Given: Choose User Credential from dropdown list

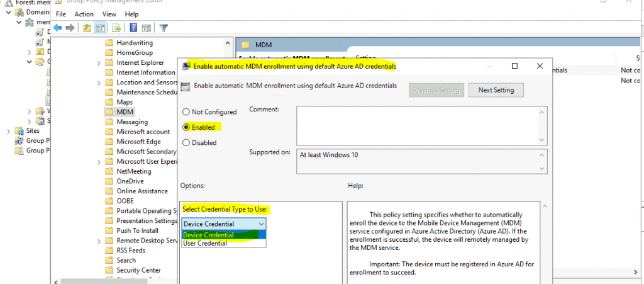Looking at the screenshot, I should pyautogui.click(x=224, y=243).
